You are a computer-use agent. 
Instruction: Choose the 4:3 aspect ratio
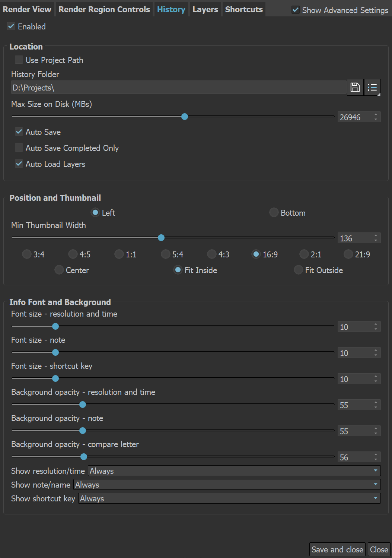[x=211, y=254]
